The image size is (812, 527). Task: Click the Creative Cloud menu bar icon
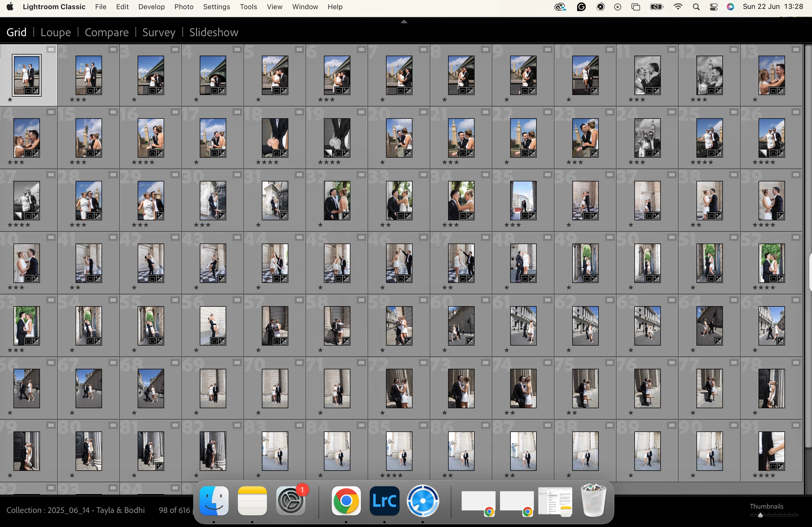point(560,7)
